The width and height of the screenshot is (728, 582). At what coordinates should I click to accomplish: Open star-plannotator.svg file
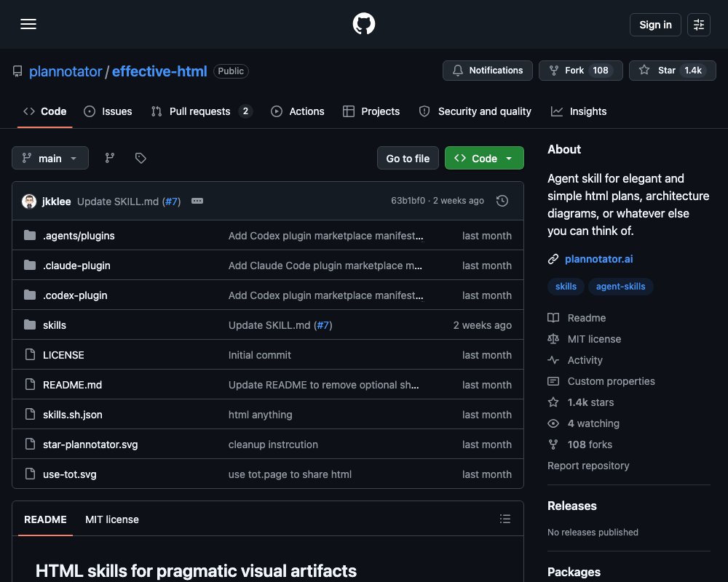point(90,445)
